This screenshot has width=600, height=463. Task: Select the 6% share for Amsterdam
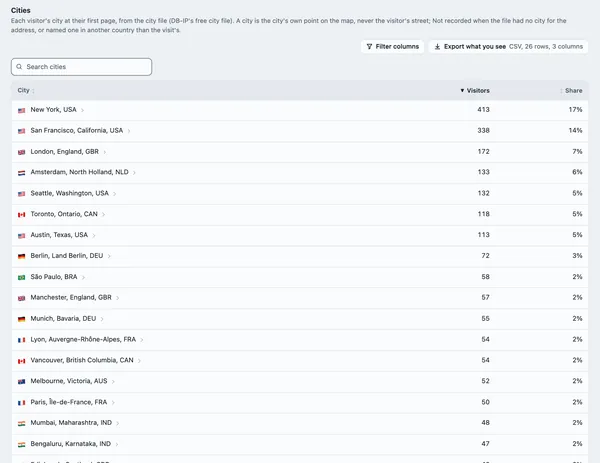577,172
